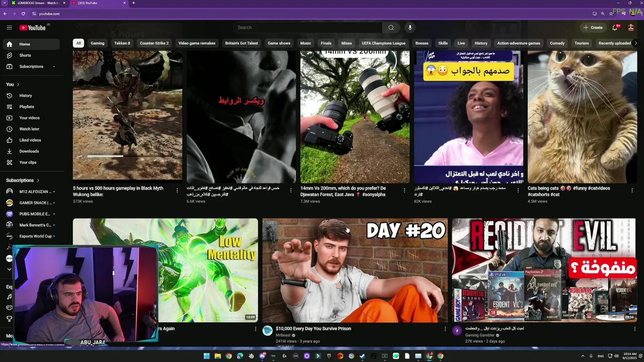Open Your clips in the sidebar
Screen dimensions: 644x362
[x=31, y=162]
